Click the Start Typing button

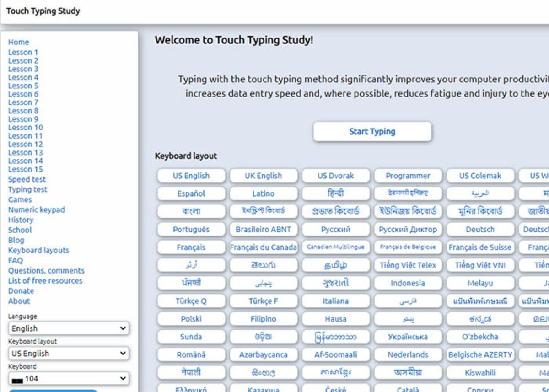click(372, 132)
